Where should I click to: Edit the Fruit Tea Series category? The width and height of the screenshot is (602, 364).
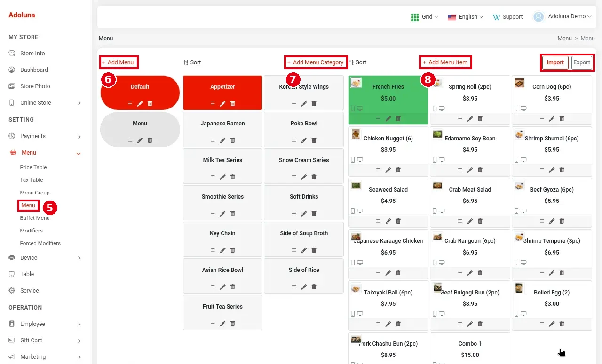click(x=222, y=324)
